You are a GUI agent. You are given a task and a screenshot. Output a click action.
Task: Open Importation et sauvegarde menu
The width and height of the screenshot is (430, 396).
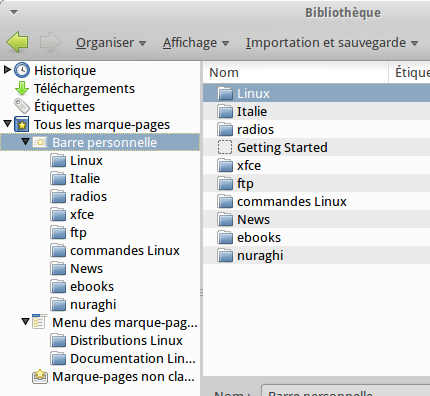pyautogui.click(x=332, y=43)
